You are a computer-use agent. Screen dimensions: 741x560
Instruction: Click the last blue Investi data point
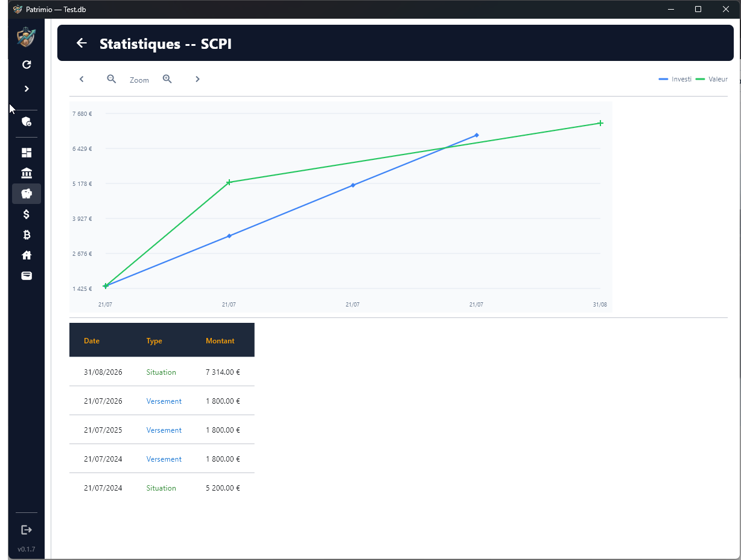point(477,135)
